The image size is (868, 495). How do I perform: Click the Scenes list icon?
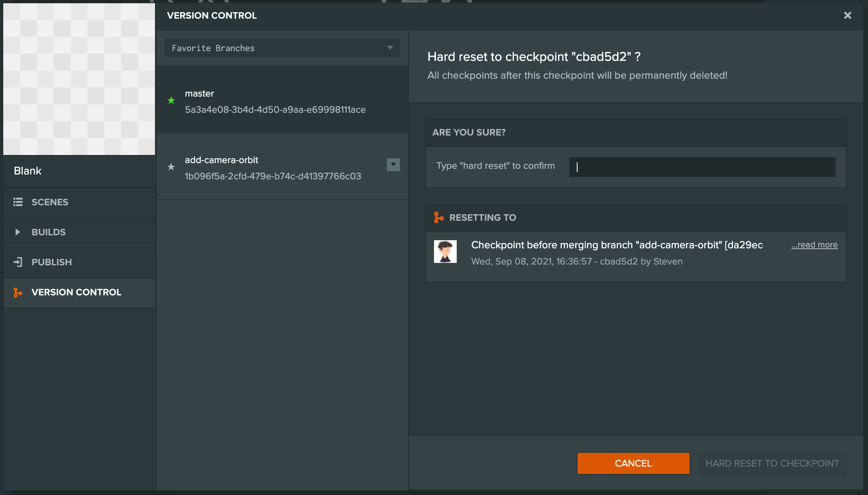tap(18, 202)
